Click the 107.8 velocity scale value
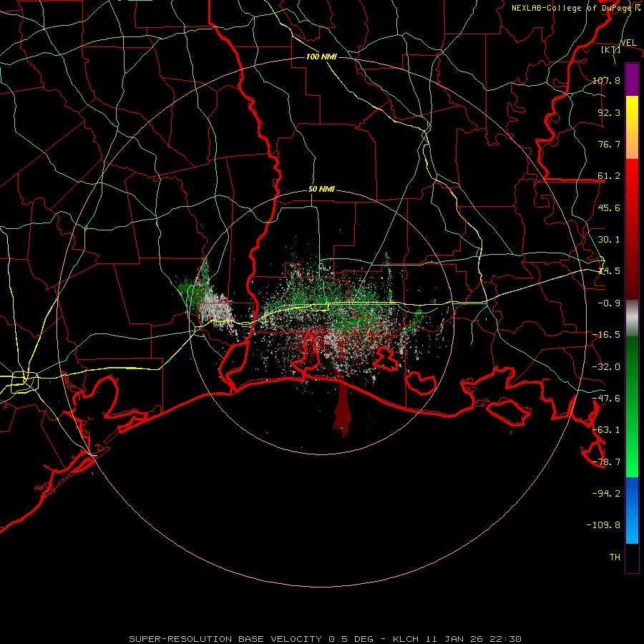The height and width of the screenshot is (644, 644). [606, 80]
